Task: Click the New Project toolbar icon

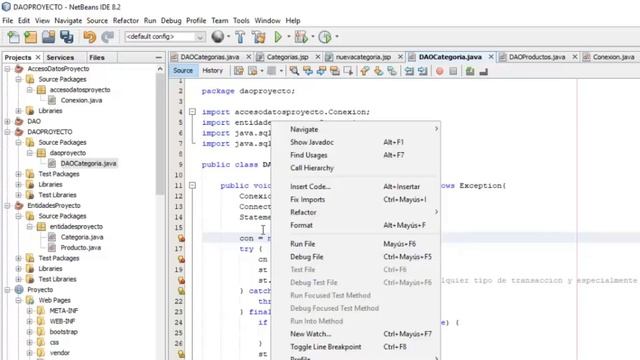Action: tap(31, 37)
